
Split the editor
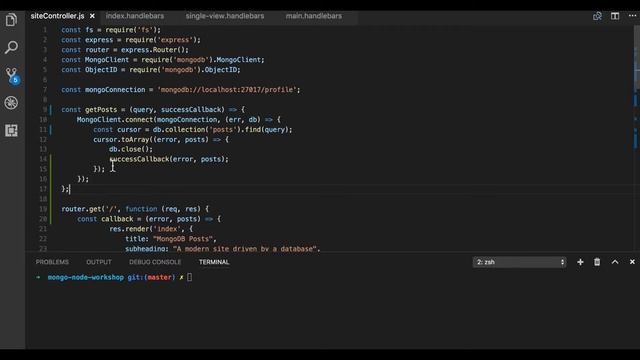coord(615,16)
